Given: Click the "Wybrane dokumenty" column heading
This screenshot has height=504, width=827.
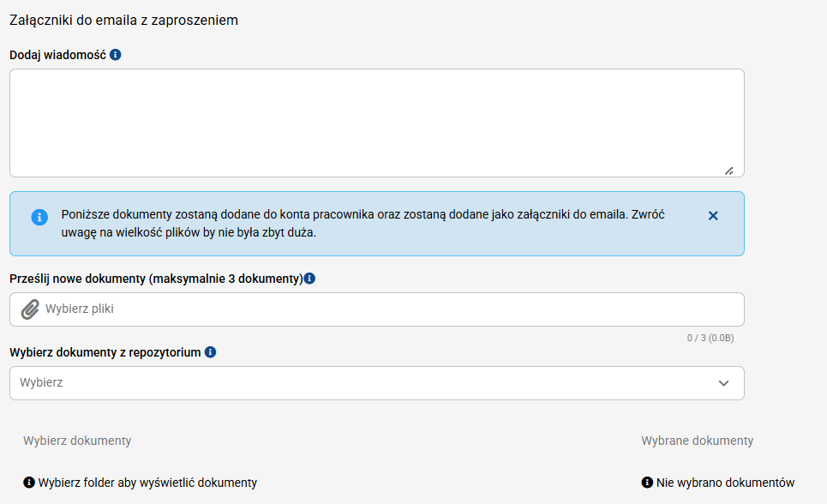Looking at the screenshot, I should coord(697,441).
